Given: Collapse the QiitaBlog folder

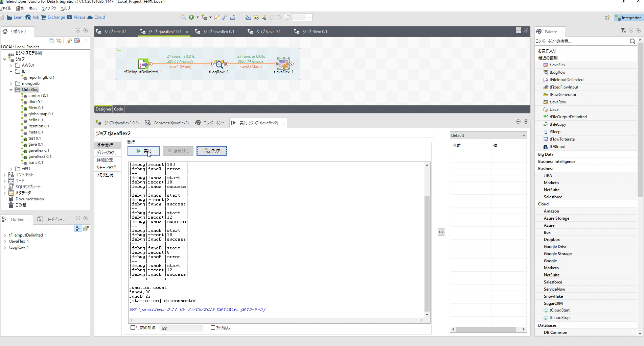Looking at the screenshot, I should pyautogui.click(x=11, y=90).
